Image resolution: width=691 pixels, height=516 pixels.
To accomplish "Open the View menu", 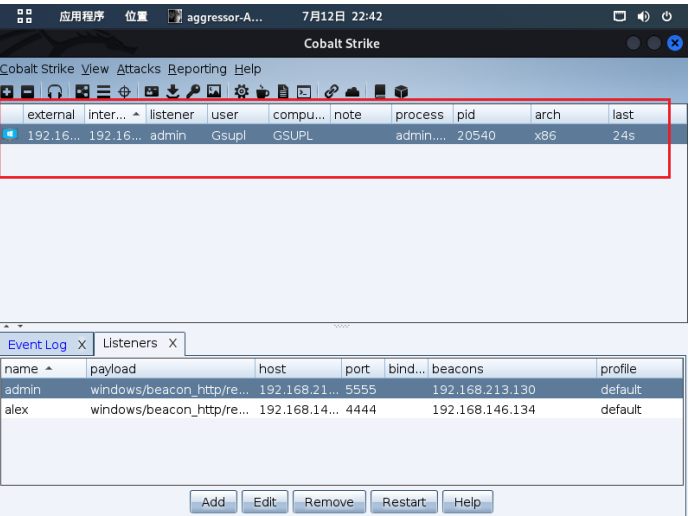I will pos(95,69).
